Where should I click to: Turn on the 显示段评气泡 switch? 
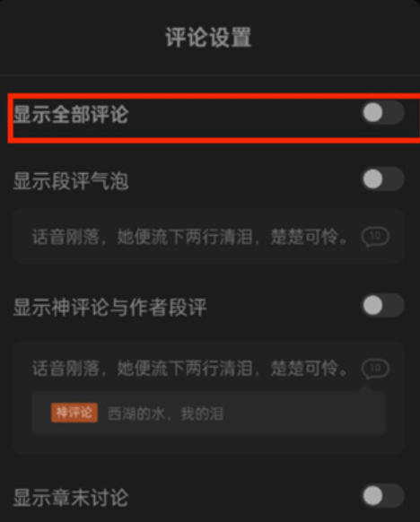[383, 178]
